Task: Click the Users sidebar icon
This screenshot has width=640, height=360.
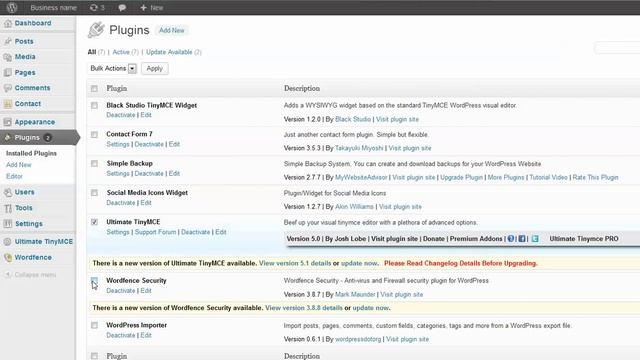Action: coord(8,192)
